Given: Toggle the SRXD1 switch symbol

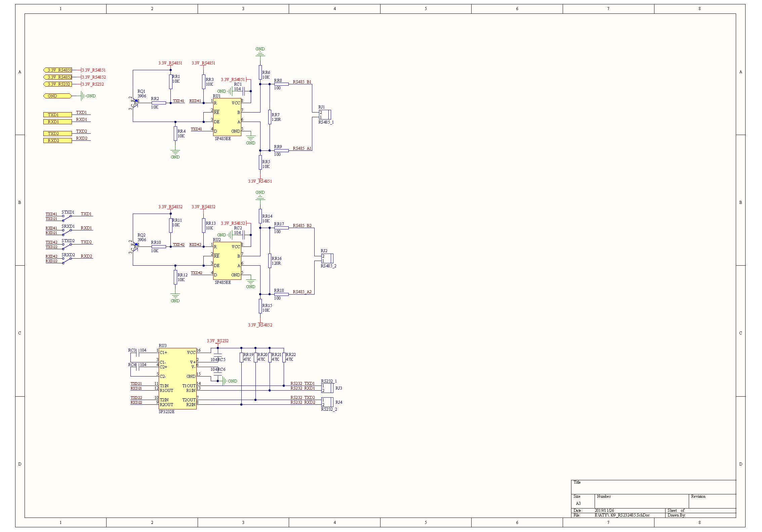Looking at the screenshot, I should [x=67, y=232].
